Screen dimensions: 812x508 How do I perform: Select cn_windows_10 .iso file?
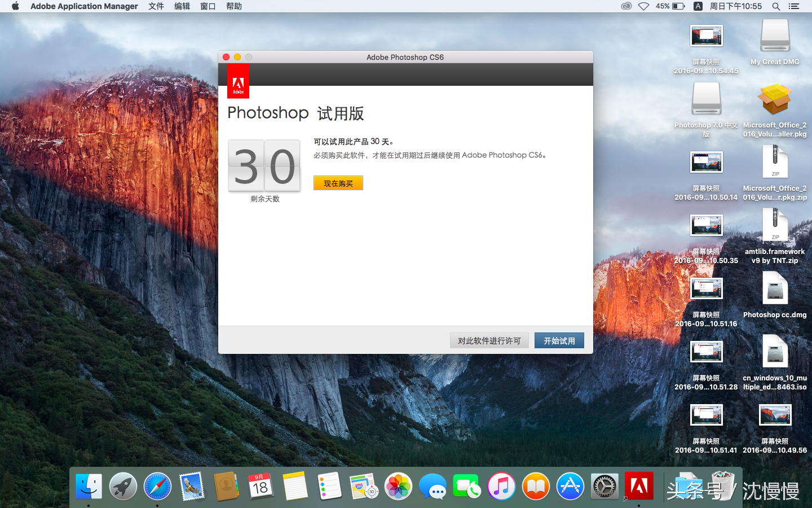coord(775,352)
